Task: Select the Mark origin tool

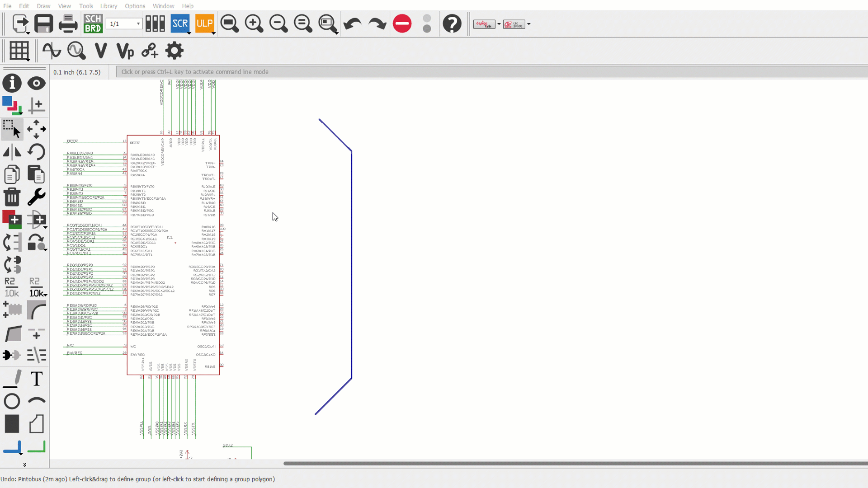Action: [37, 106]
